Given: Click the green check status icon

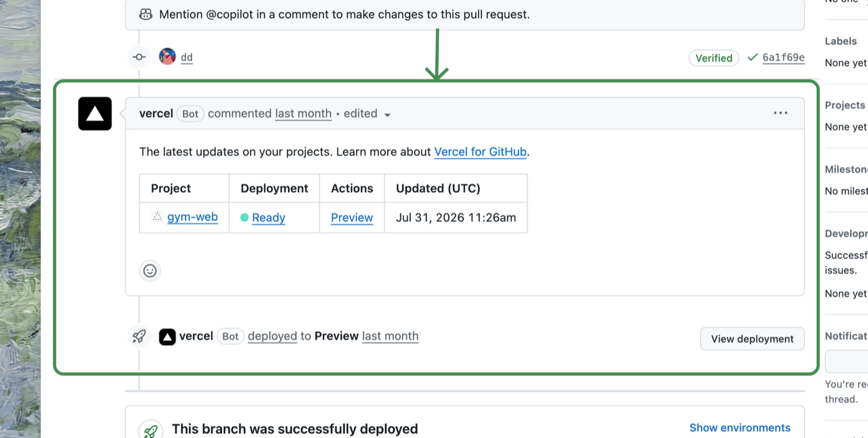Looking at the screenshot, I should click(752, 57).
